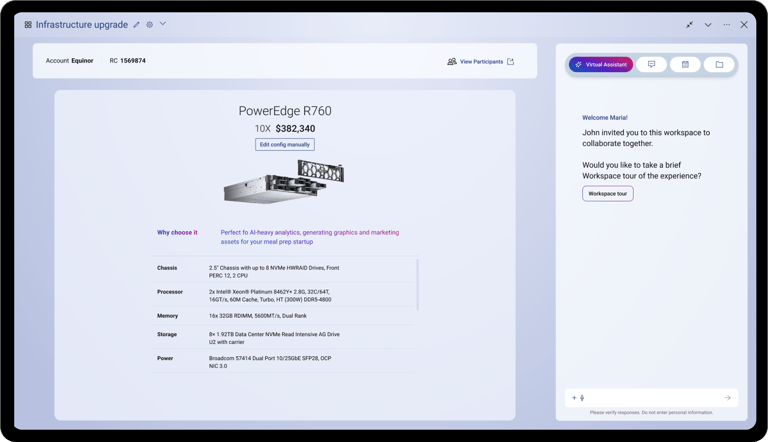
Task: Click the collapse arrows icon in title bar
Action: coord(690,25)
